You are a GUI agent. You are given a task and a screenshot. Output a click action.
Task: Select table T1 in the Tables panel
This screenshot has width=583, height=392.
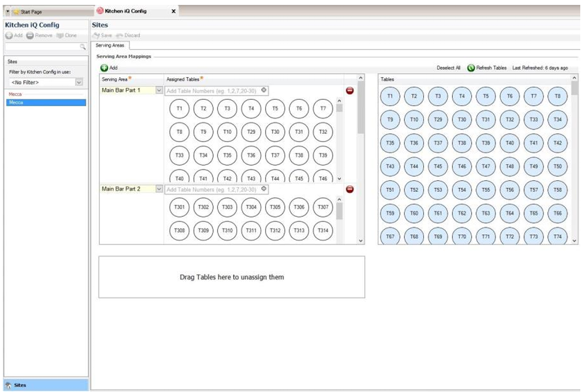click(390, 96)
